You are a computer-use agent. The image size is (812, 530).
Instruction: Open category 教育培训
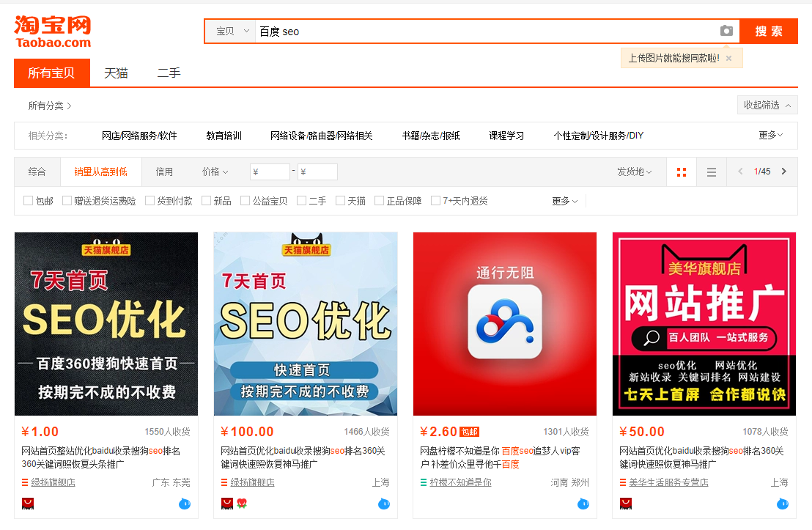click(x=224, y=136)
